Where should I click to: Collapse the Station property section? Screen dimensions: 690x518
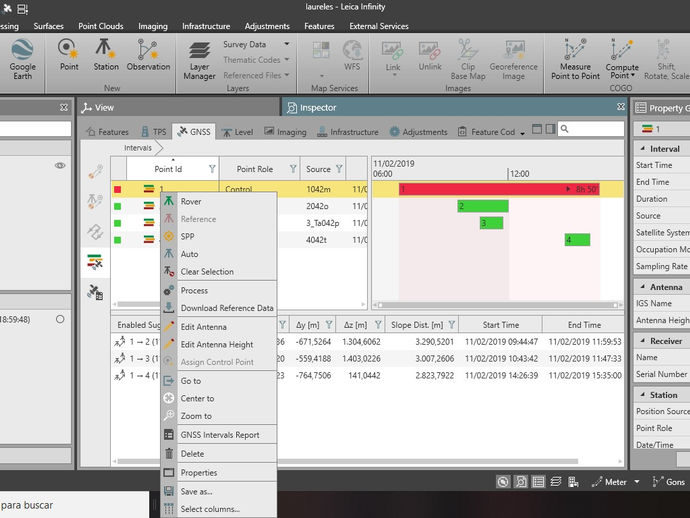tap(642, 395)
